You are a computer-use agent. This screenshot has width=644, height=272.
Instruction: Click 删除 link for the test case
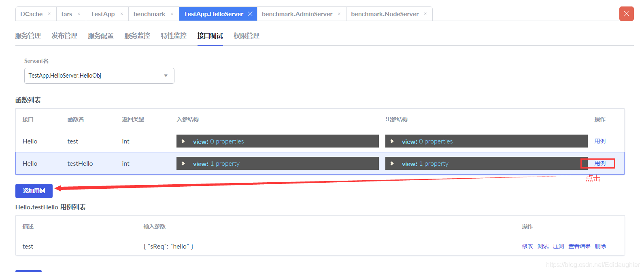coord(600,246)
